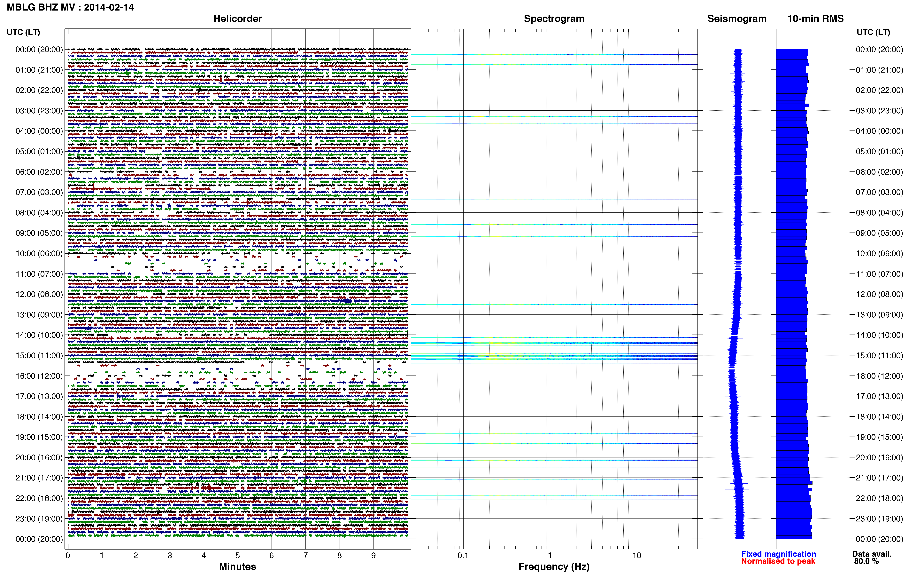The image size is (924, 578).
Task: Click the 10 tick on the frequency axis
Action: coord(636,555)
